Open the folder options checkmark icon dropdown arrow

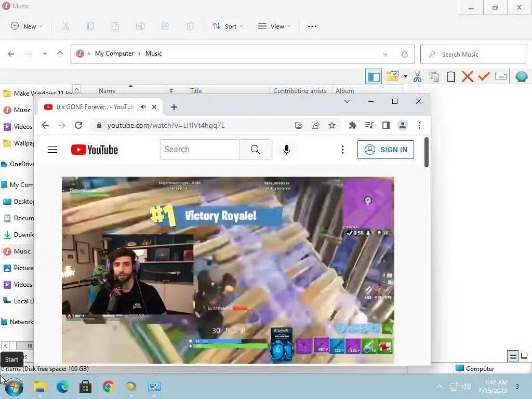point(405,77)
